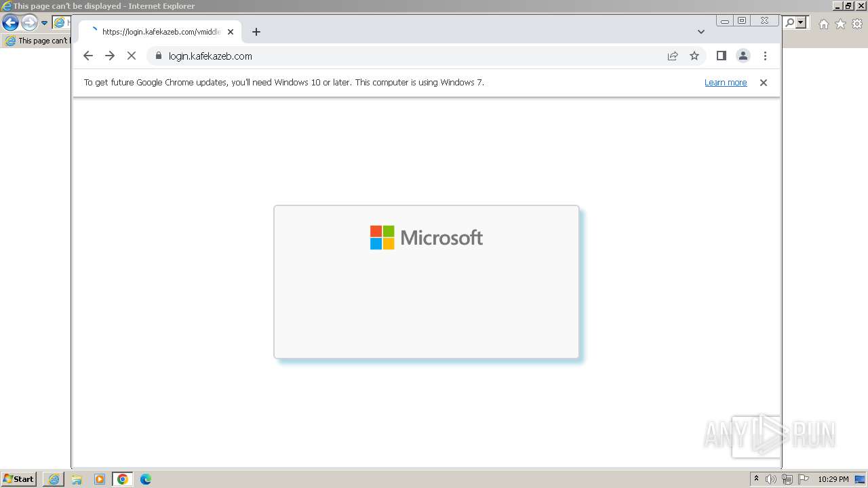The width and height of the screenshot is (868, 488).
Task: Switch to Chrome taskbar icon
Action: tap(123, 479)
